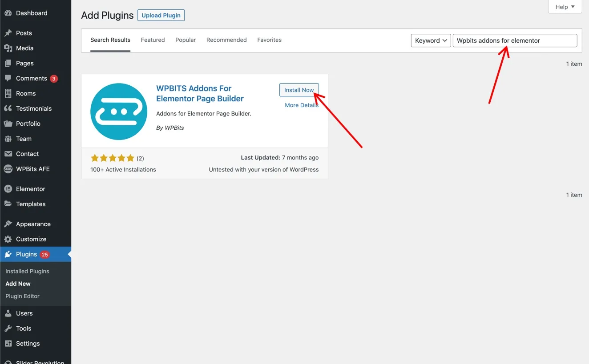Click the rating count (2) text
The image size is (589, 364).
pyautogui.click(x=140, y=158)
